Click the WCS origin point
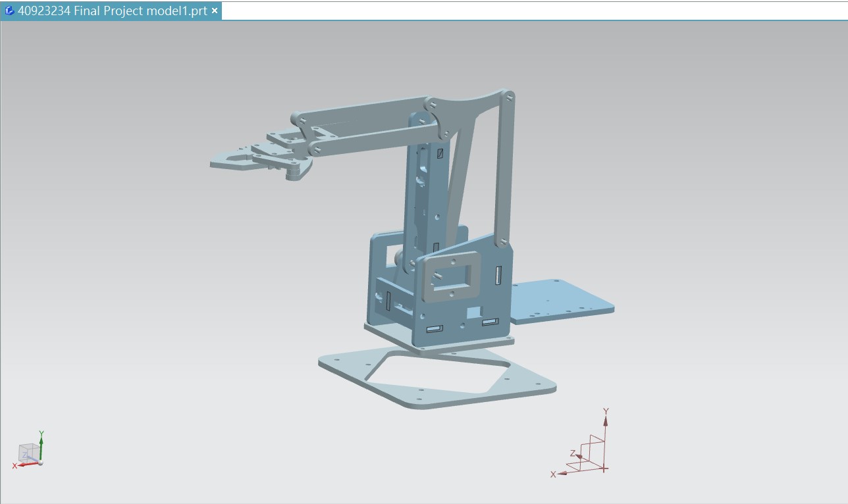This screenshot has height=504, width=848. [x=605, y=468]
